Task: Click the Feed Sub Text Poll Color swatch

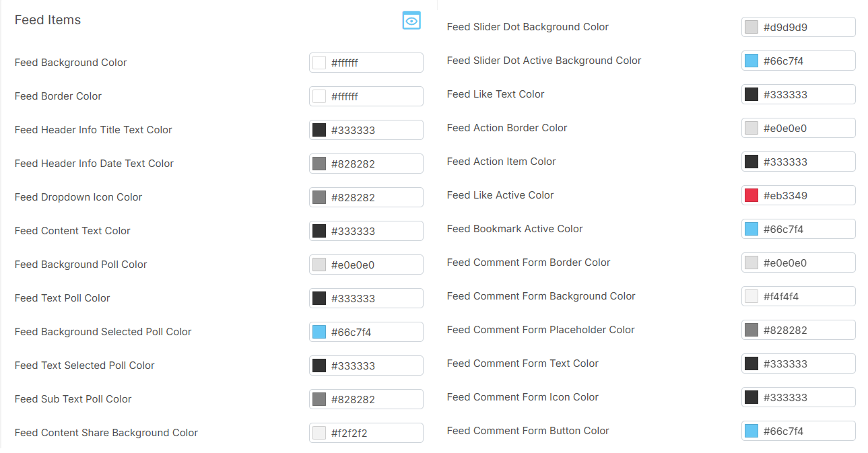Action: coord(319,399)
